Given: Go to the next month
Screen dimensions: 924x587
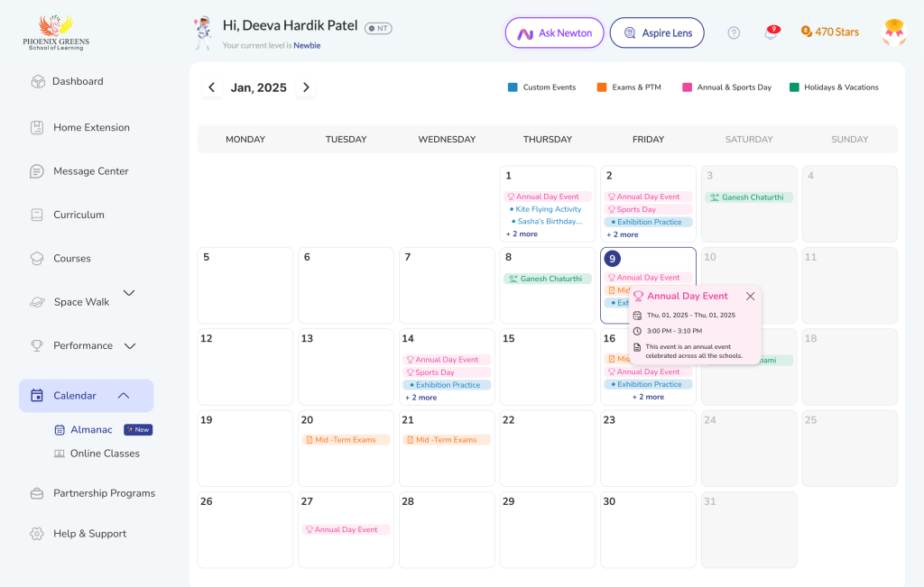Looking at the screenshot, I should point(306,87).
